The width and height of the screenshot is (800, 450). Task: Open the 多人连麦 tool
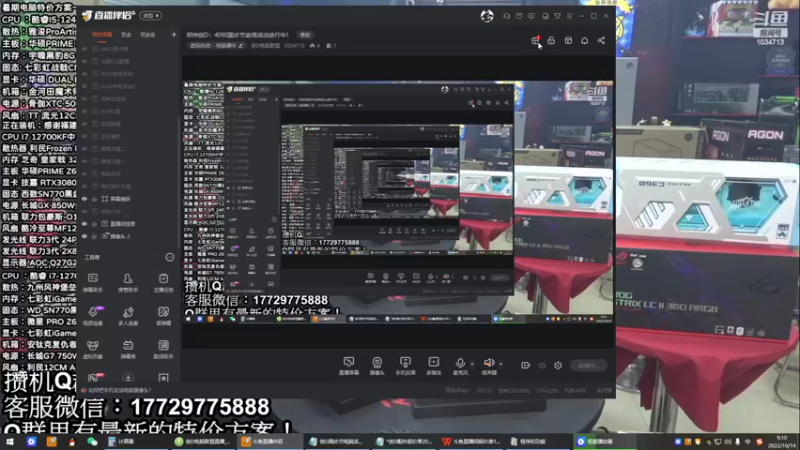tap(128, 316)
